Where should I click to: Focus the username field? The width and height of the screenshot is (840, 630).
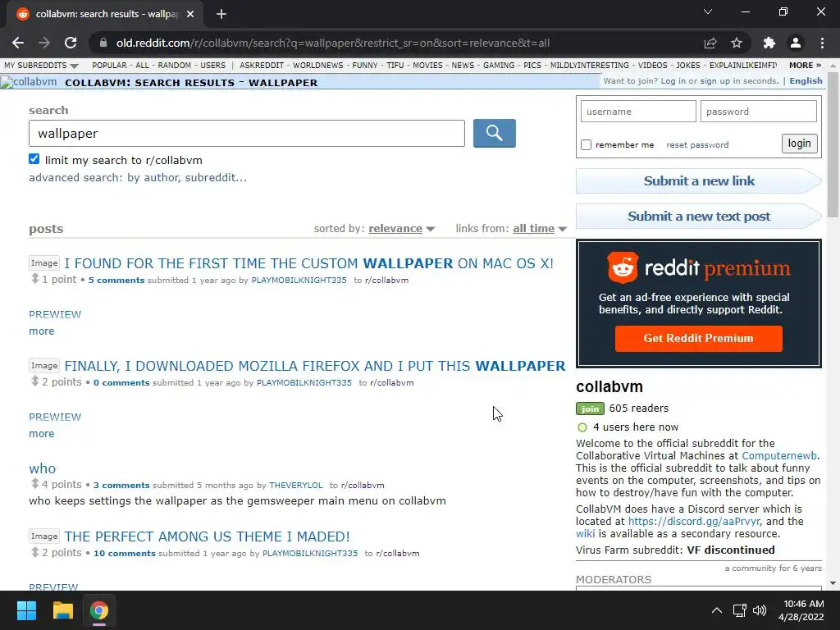638,112
